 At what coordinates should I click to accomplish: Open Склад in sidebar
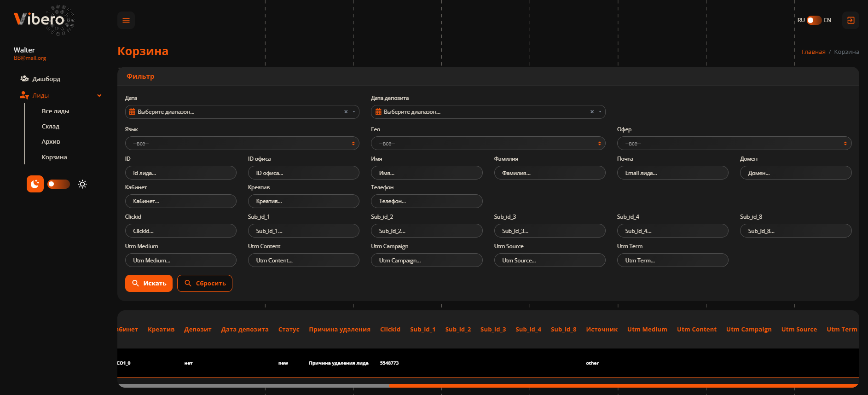point(51,126)
